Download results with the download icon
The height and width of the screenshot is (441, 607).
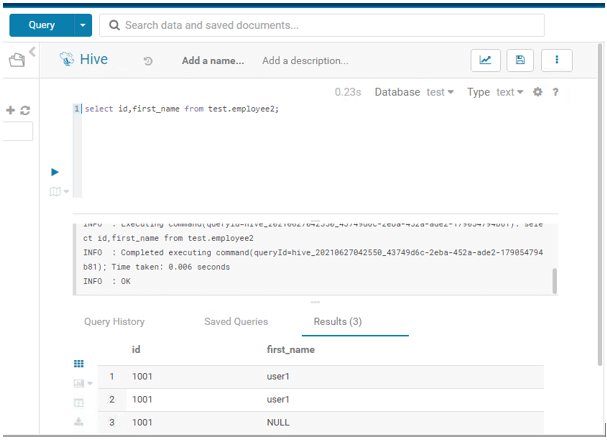point(79,422)
